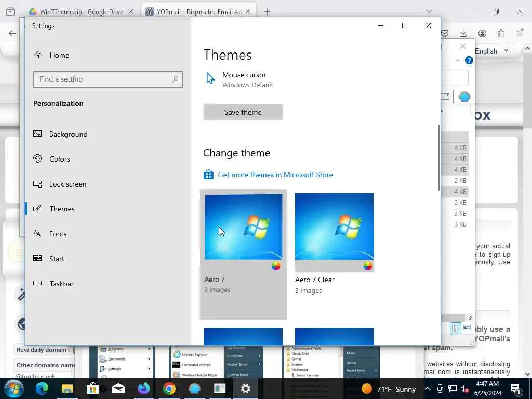The height and width of the screenshot is (399, 532).
Task: Open English language dropdown on YOPmail
Action: (491, 51)
